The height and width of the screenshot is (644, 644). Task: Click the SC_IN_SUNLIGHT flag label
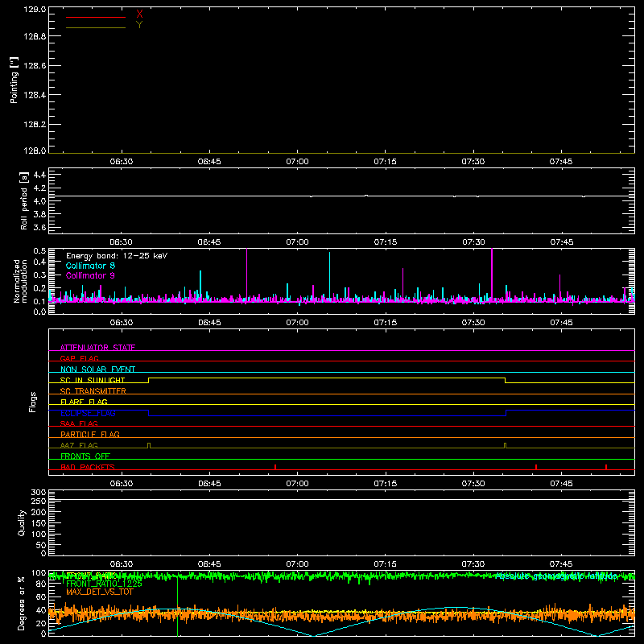(x=93, y=380)
